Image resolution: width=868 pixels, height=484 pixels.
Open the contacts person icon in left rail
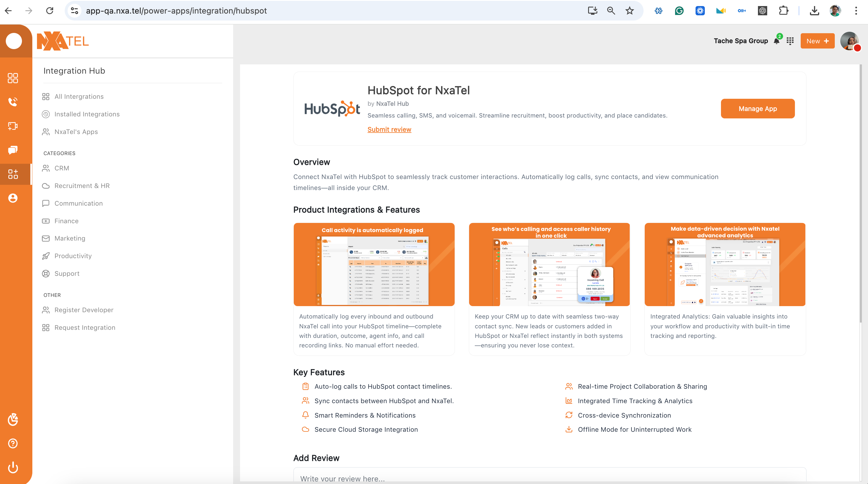13,198
